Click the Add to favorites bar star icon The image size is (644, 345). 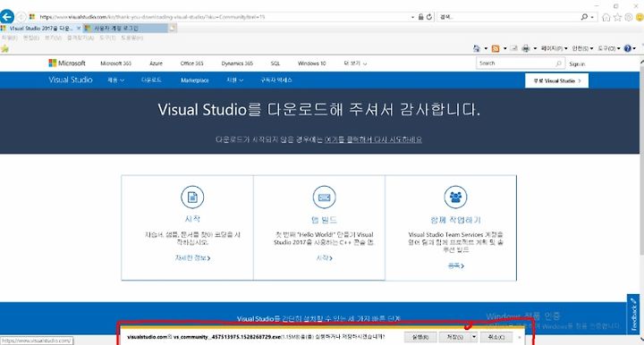[4, 48]
